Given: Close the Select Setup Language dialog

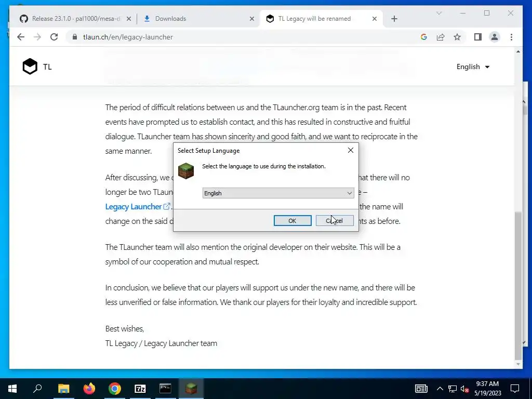Looking at the screenshot, I should (x=351, y=150).
